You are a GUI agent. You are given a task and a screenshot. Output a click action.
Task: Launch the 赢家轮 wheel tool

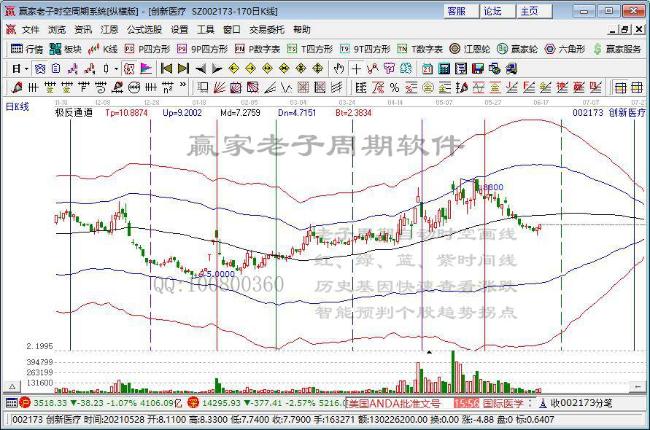point(517,49)
